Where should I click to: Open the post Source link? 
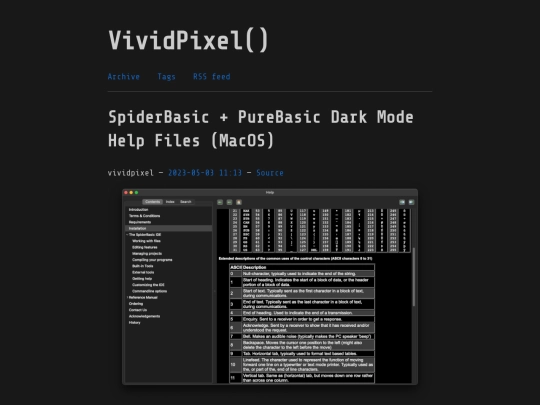(270, 173)
